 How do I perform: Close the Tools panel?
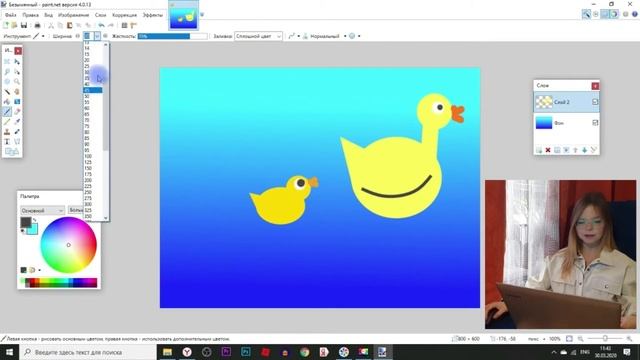point(18,51)
